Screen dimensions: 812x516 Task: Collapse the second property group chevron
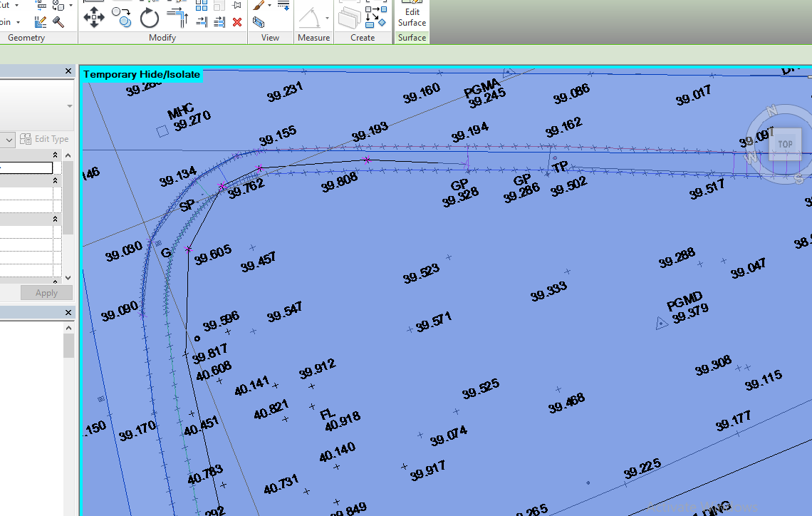click(55, 181)
